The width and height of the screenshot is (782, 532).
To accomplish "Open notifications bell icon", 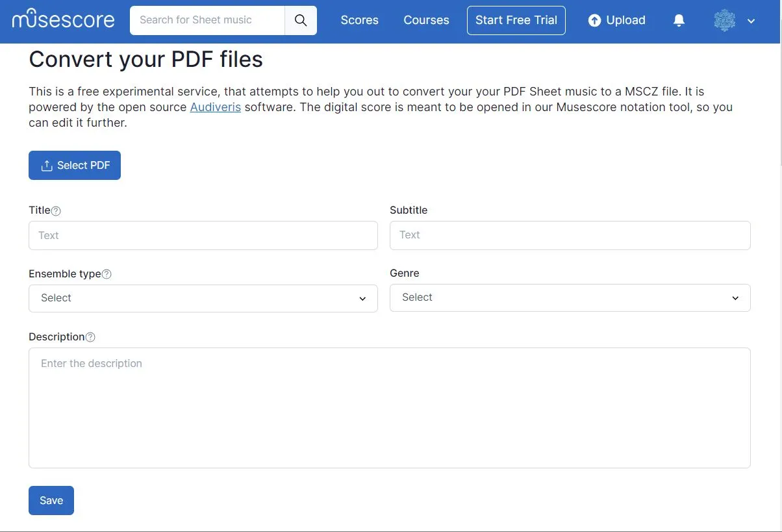I will 679,20.
